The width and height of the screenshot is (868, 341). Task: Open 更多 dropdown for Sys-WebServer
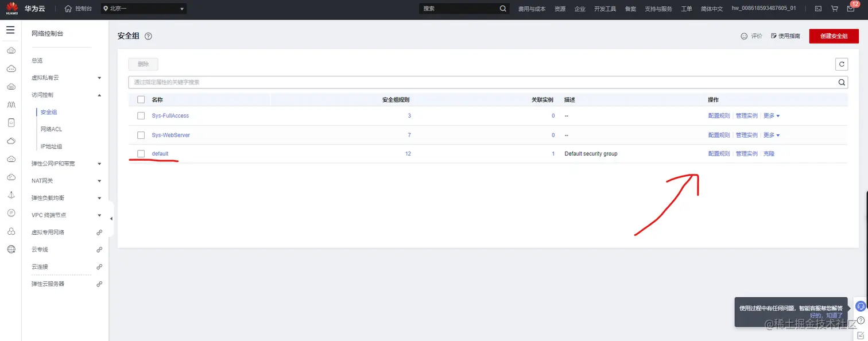pyautogui.click(x=772, y=135)
